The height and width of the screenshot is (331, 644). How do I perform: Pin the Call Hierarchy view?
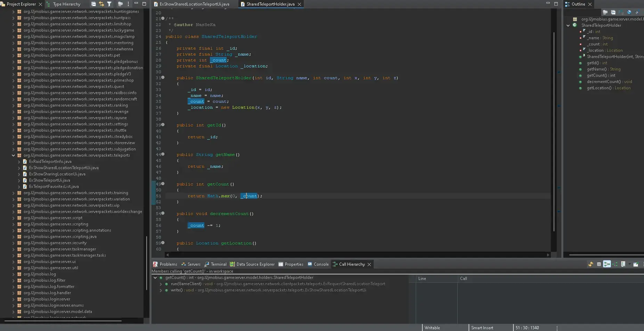(636, 264)
